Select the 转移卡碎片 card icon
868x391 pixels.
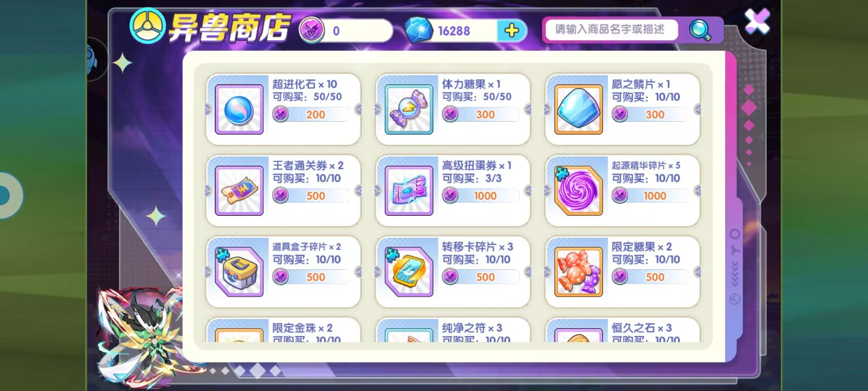point(409,272)
